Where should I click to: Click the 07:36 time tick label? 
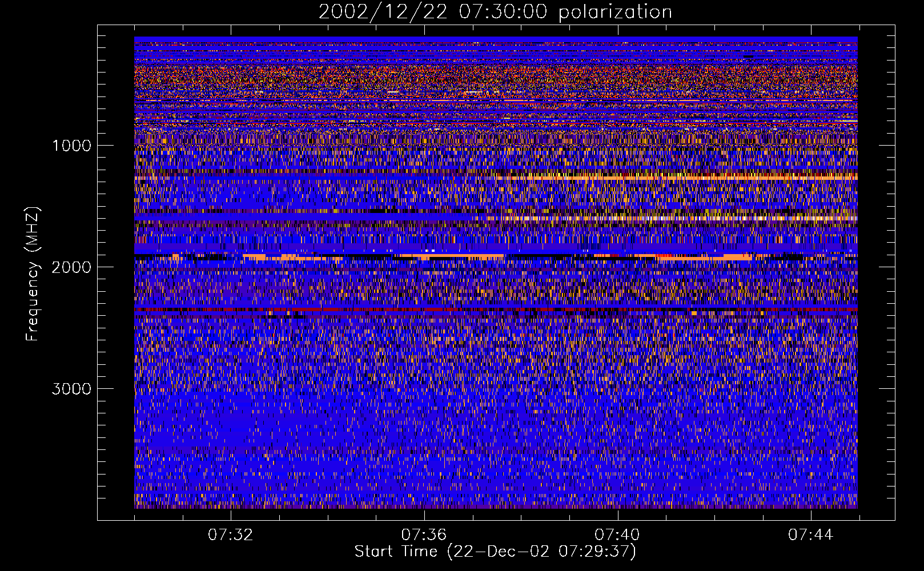(424, 534)
